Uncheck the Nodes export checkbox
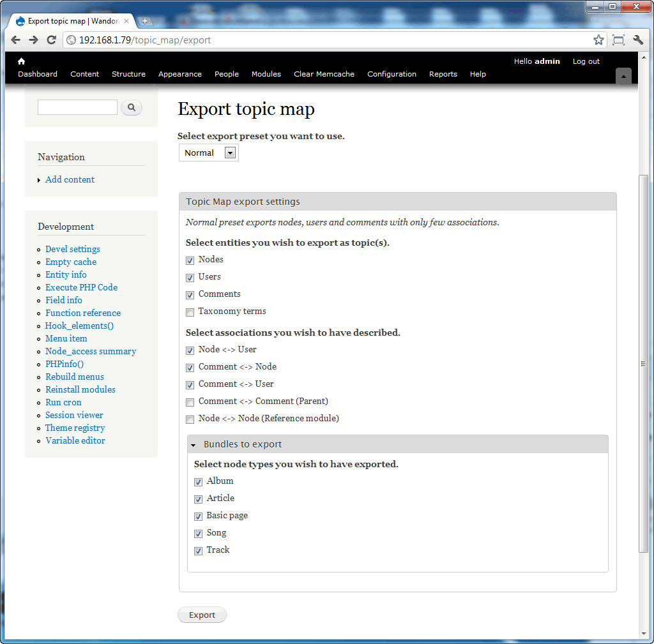Viewport: 654px width, 644px height. (190, 260)
